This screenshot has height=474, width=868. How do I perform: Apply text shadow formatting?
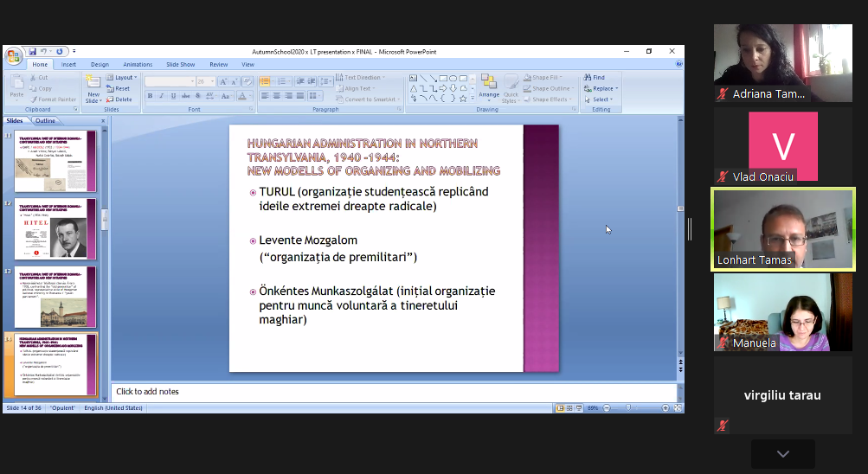197,96
